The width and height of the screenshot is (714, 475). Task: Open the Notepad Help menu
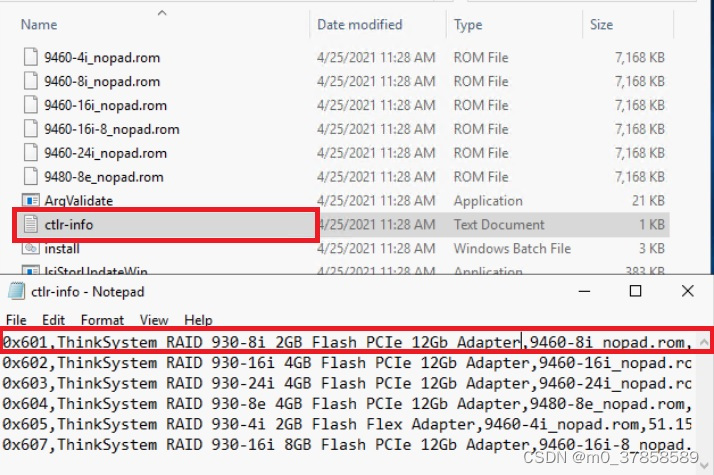coord(198,320)
